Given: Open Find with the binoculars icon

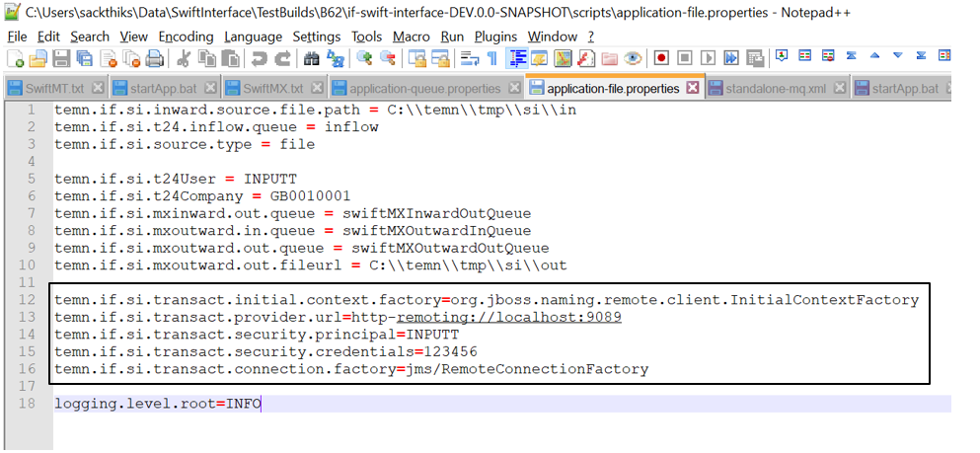Looking at the screenshot, I should pos(313,59).
